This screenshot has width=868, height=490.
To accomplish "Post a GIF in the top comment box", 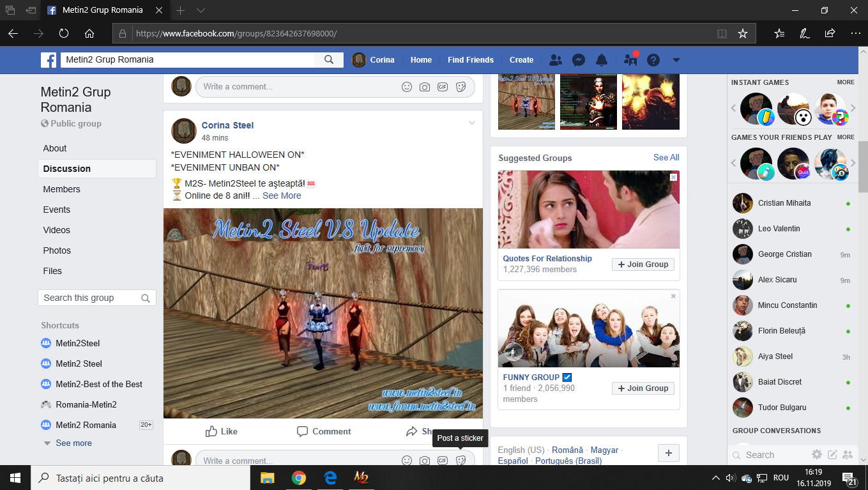I will (443, 87).
